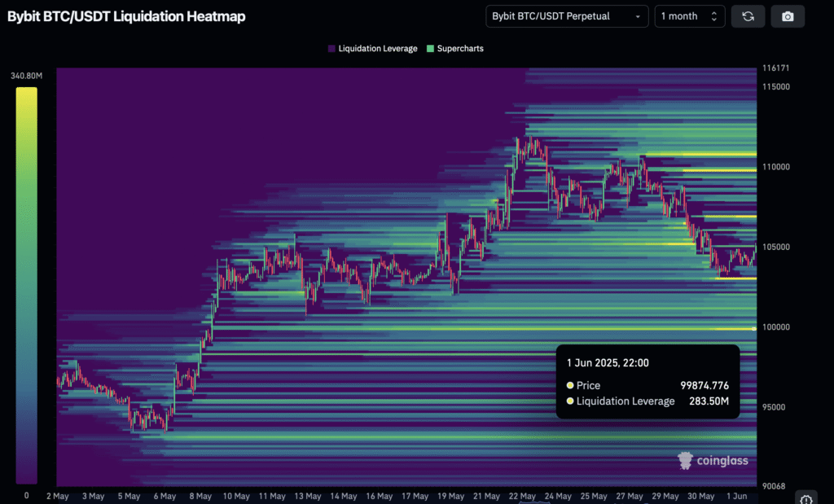Click the 29 May date axis label
The width and height of the screenshot is (834, 504).
tap(665, 496)
